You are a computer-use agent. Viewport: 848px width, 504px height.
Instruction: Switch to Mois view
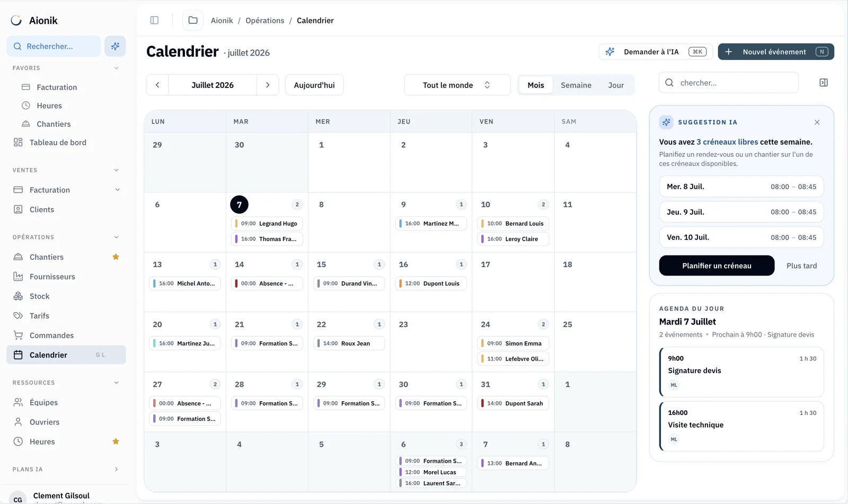click(536, 85)
